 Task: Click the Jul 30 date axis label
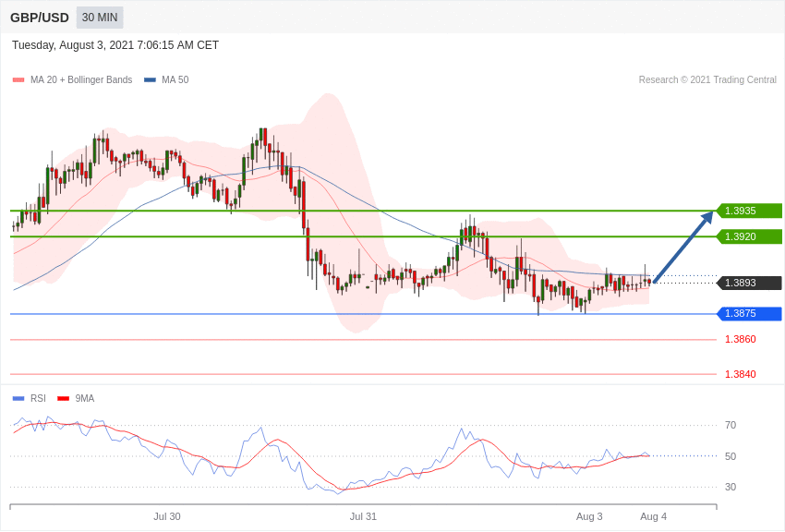pos(167,516)
